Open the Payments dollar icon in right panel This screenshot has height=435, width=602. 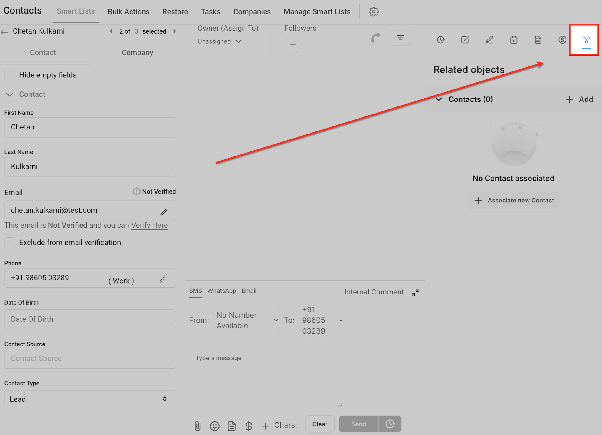pyautogui.click(x=562, y=40)
